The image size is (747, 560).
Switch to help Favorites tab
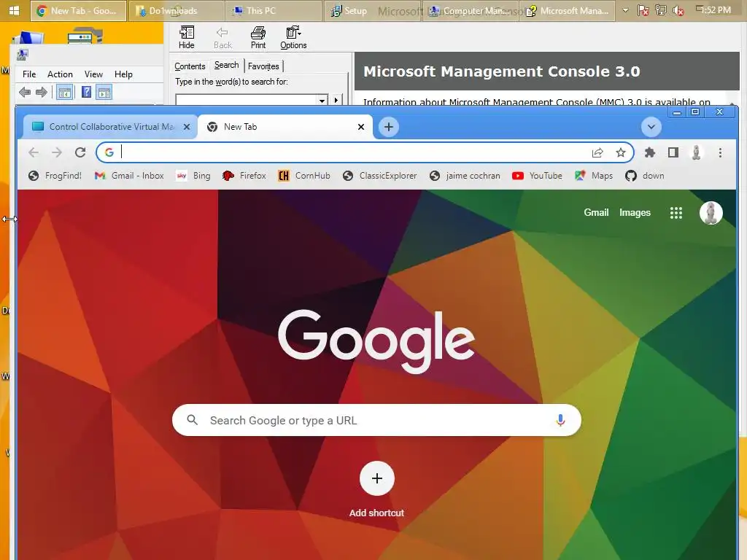(263, 66)
